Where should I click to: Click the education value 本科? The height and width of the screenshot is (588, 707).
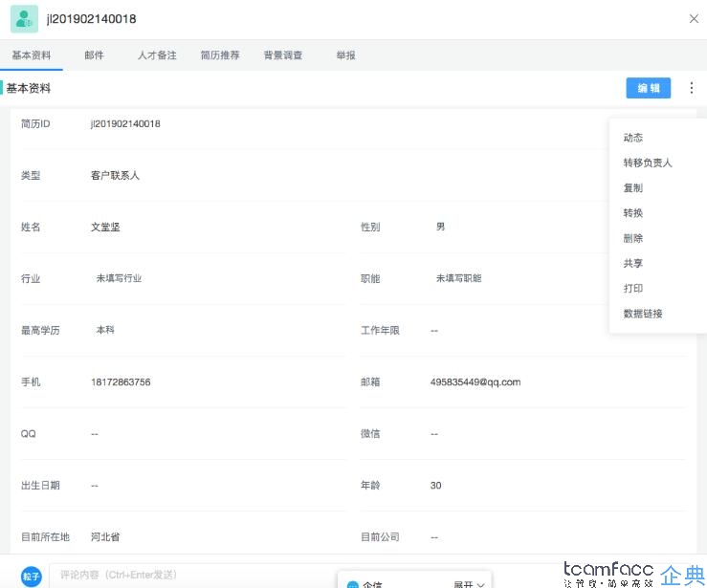pos(105,330)
